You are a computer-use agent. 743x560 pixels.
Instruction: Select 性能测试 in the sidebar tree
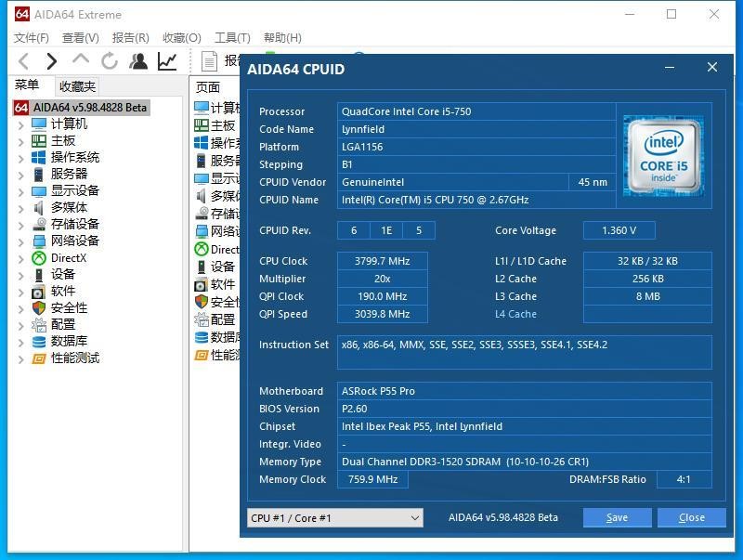coord(75,358)
